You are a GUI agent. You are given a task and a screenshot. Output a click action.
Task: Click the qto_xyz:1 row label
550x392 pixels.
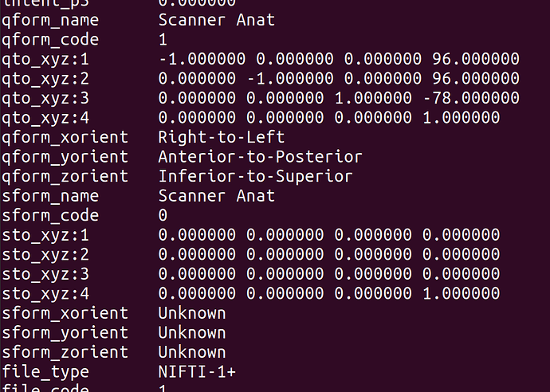tap(45, 60)
